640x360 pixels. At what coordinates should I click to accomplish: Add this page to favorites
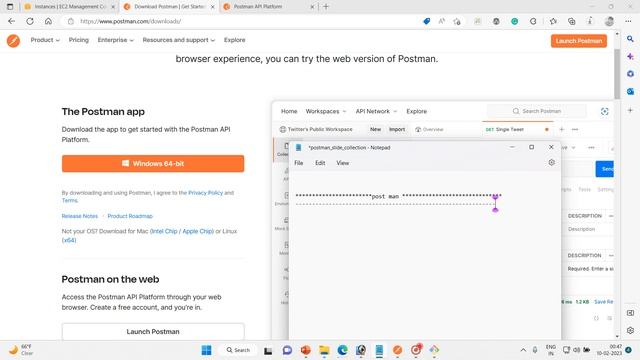click(457, 21)
